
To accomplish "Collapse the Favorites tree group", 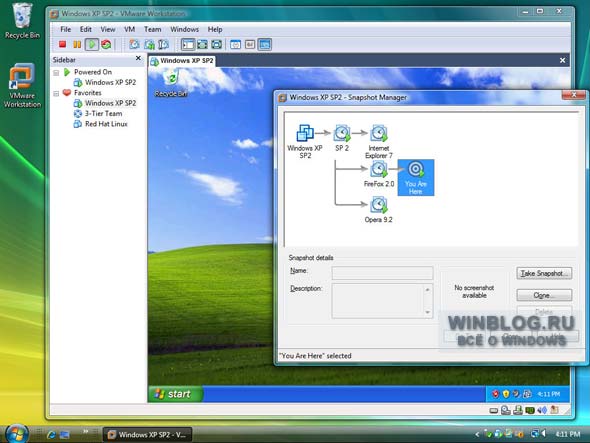I will pyautogui.click(x=56, y=93).
